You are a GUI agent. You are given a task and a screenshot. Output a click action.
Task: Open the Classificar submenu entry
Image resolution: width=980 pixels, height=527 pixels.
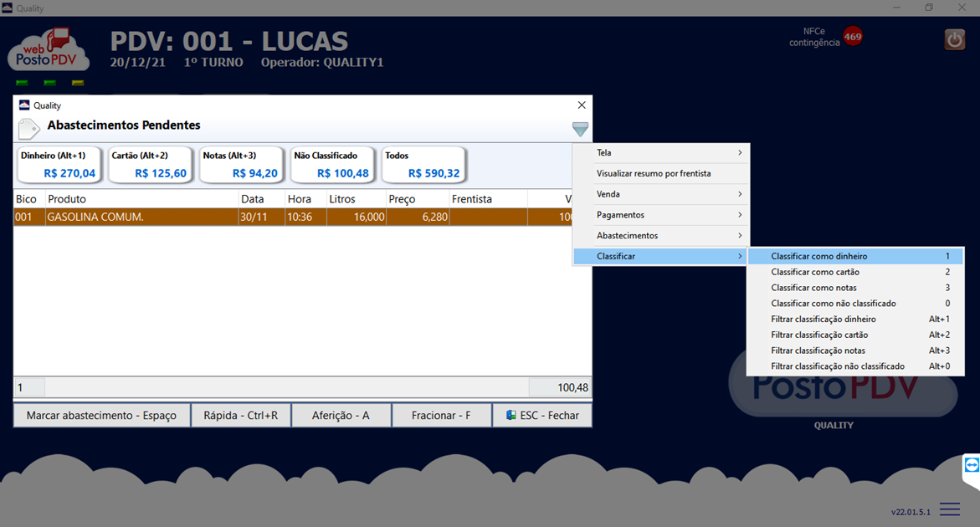tap(660, 256)
